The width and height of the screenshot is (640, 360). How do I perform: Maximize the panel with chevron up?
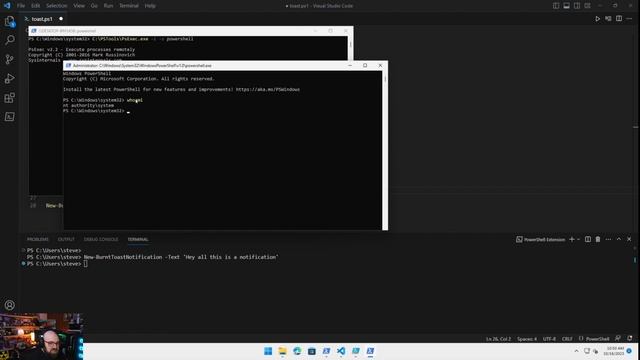[x=619, y=239]
